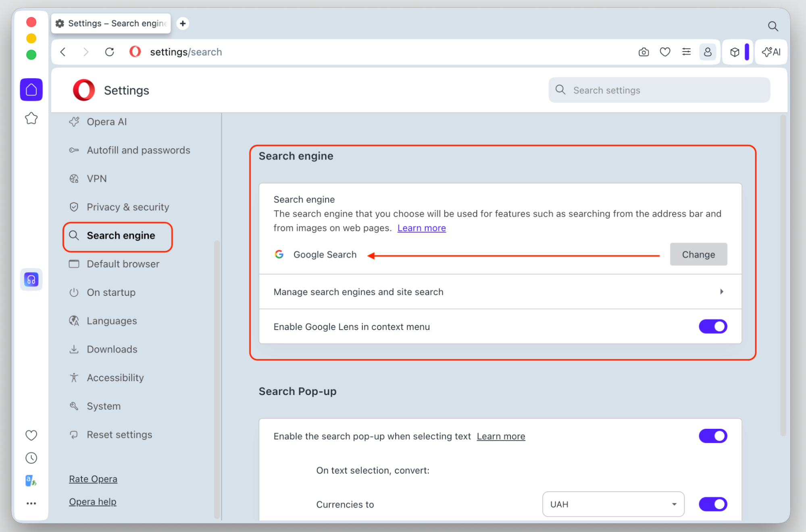Open the sidebar favorites heart icon
The width and height of the screenshot is (806, 532).
tap(31, 435)
